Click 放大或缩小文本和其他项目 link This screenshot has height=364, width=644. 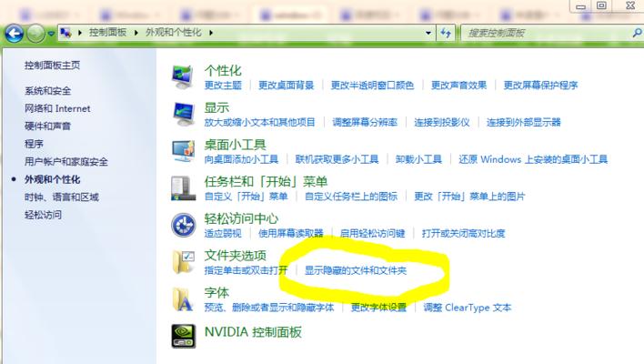coord(259,122)
